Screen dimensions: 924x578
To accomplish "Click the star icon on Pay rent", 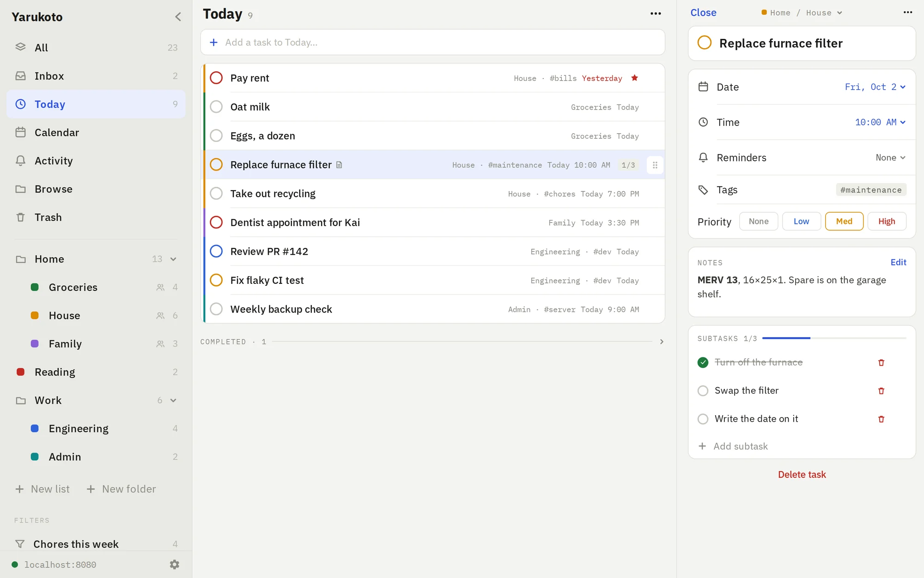I will pyautogui.click(x=634, y=78).
